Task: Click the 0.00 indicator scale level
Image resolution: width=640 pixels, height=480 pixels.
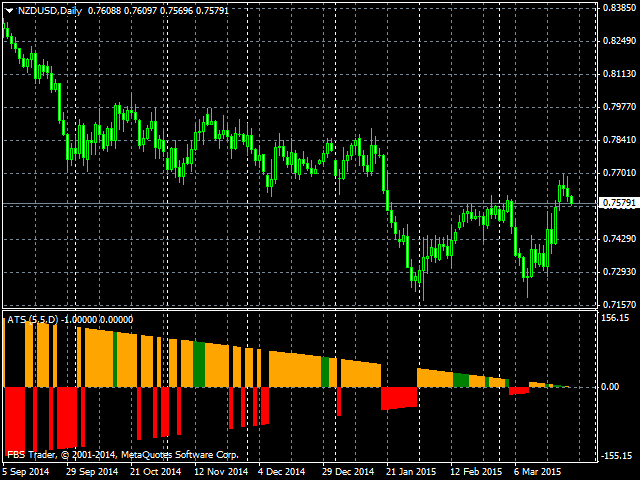Action: [609, 387]
